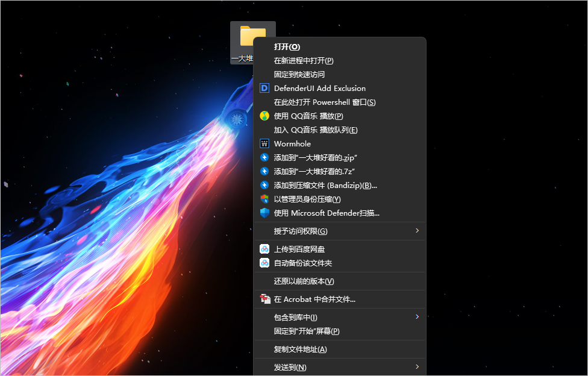Click Bandizip icon beside 添加到压缩文件(Bandizip)
This screenshot has height=376, width=588.
click(x=264, y=186)
